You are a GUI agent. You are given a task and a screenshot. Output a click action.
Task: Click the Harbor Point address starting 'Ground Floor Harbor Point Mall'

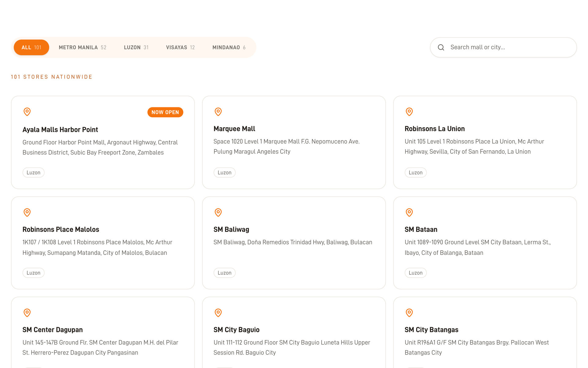(100, 148)
